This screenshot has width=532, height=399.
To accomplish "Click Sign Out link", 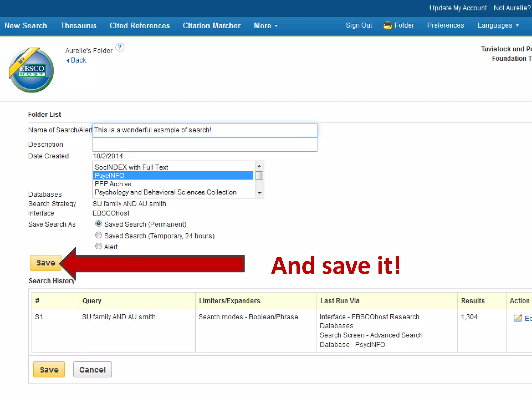I will pos(359,25).
